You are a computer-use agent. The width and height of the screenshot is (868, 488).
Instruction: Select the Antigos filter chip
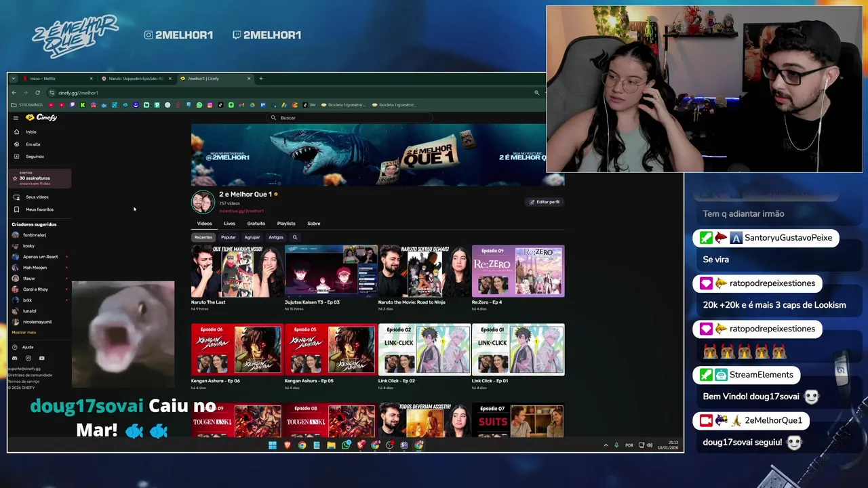coord(276,237)
